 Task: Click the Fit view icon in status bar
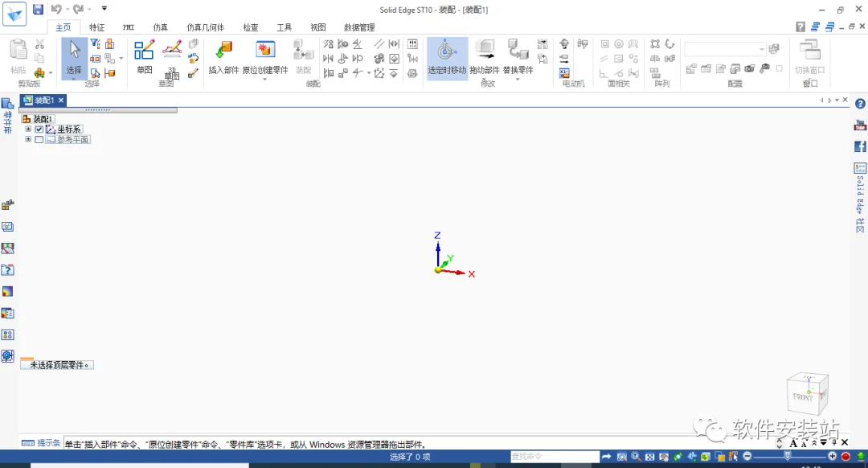tap(650, 457)
